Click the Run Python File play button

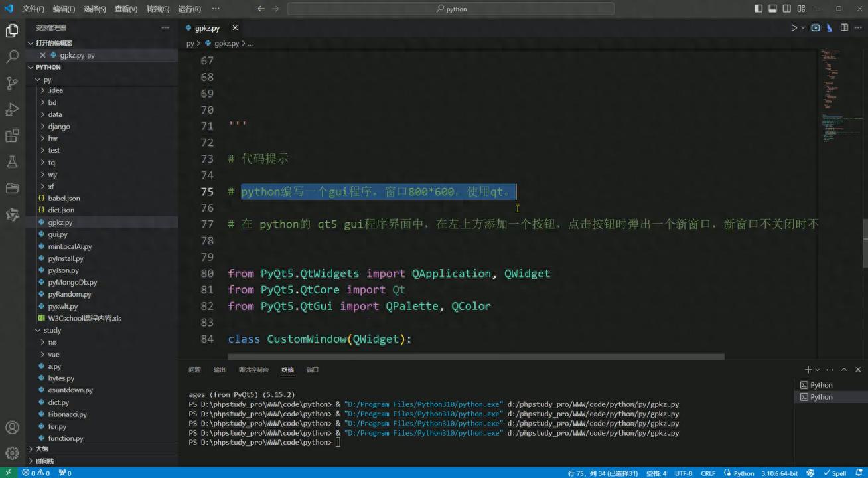[x=794, y=28]
